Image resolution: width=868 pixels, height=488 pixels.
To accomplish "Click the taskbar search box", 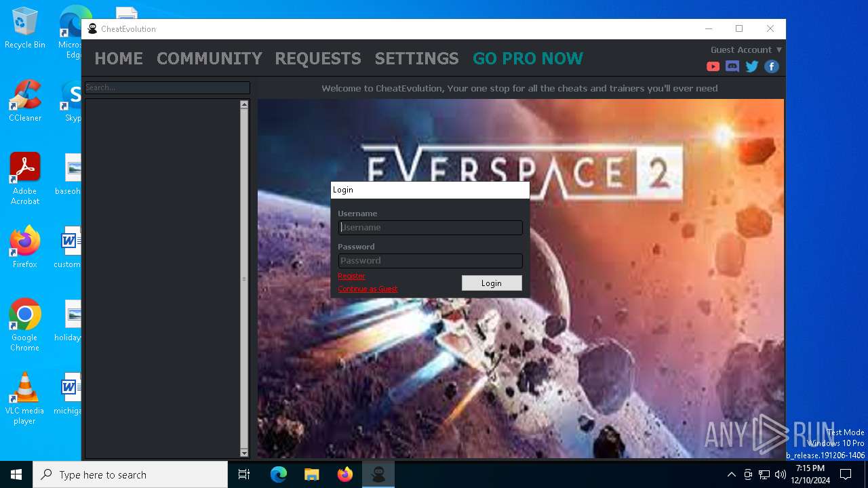I will [x=130, y=474].
